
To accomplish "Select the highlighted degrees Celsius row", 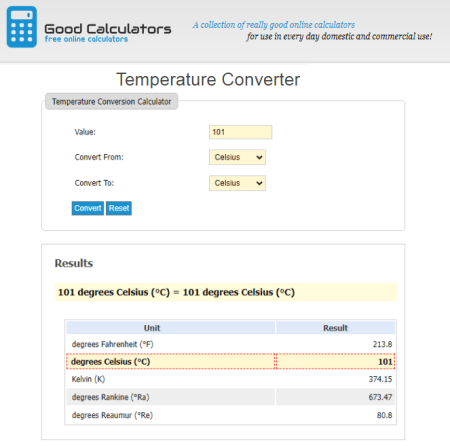I will [231, 362].
